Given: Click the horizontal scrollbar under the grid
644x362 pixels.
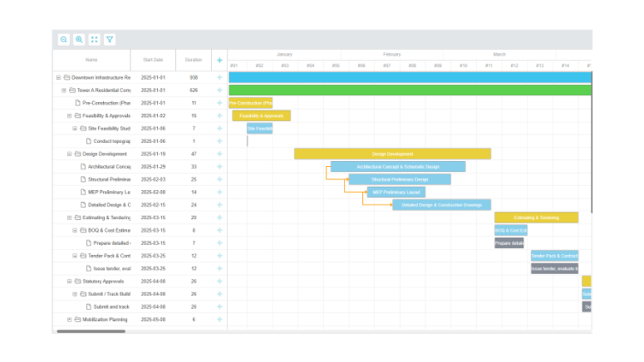Looking at the screenshot, I should [91, 331].
